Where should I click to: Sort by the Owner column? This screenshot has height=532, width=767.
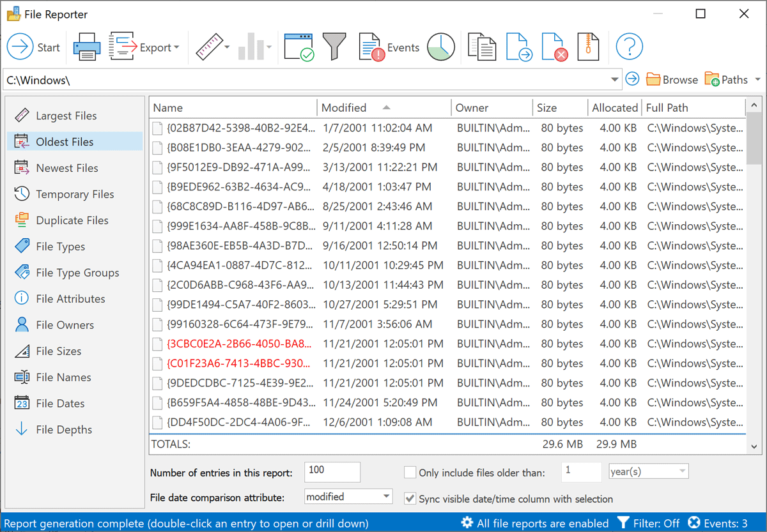point(492,108)
